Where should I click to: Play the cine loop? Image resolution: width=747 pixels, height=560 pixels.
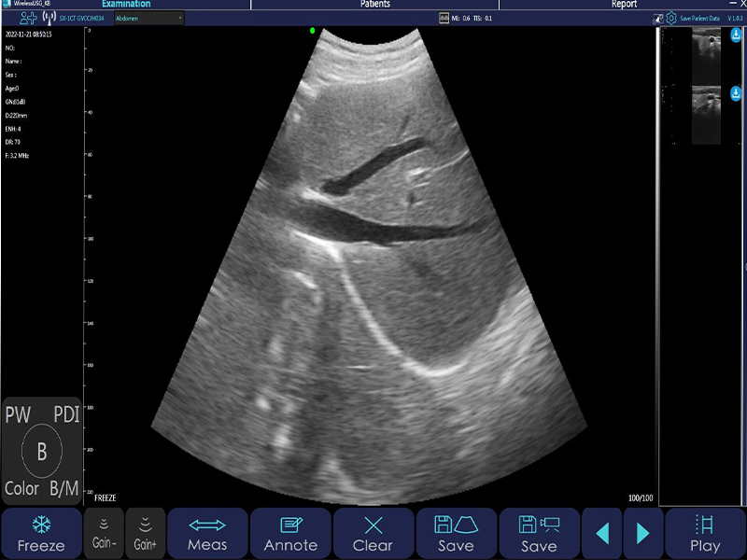[705, 533]
